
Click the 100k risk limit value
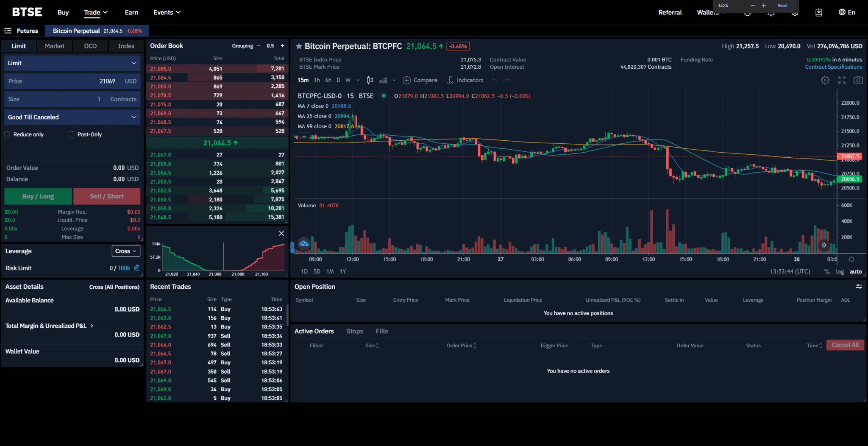click(124, 268)
